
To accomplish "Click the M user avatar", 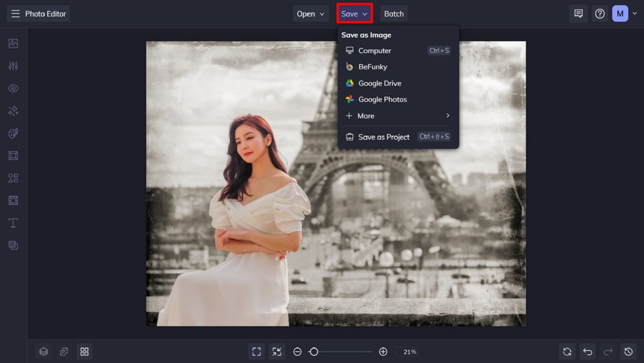I will coord(620,14).
